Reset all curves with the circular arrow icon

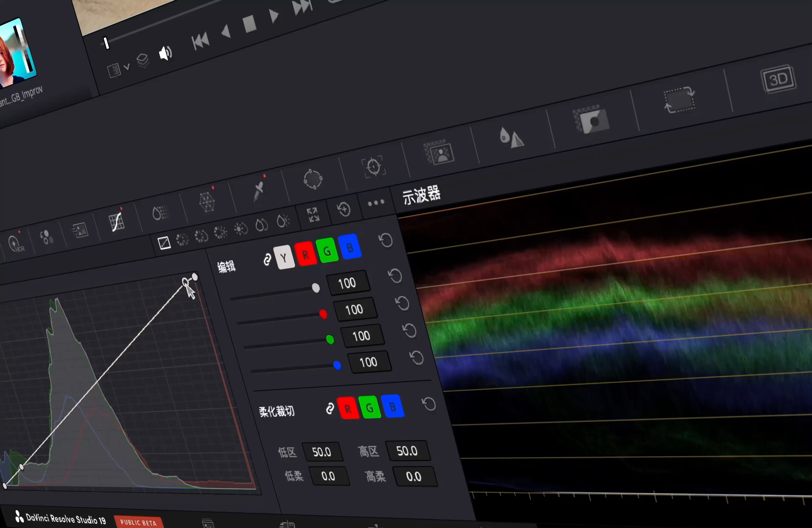344,209
